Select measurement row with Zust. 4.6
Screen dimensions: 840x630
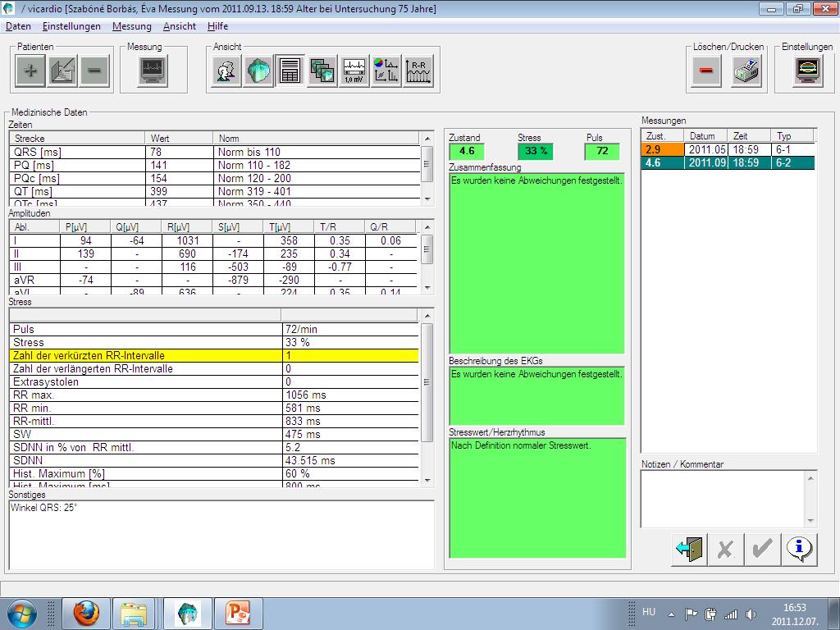[728, 163]
